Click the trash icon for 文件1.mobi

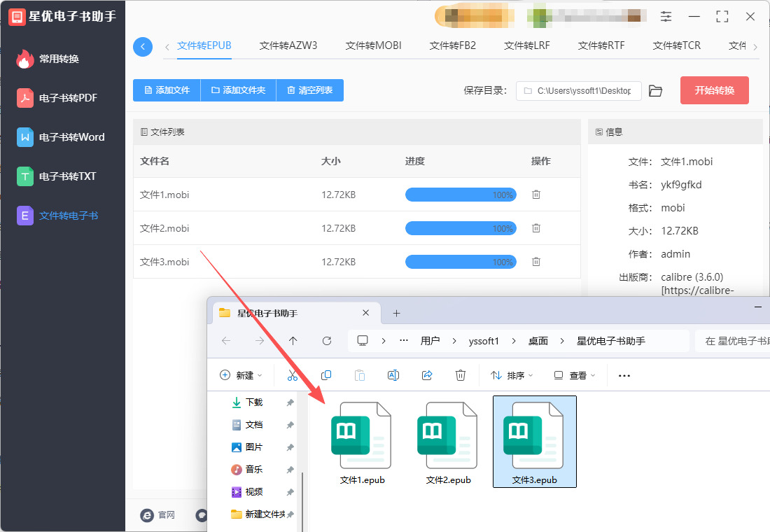(536, 195)
